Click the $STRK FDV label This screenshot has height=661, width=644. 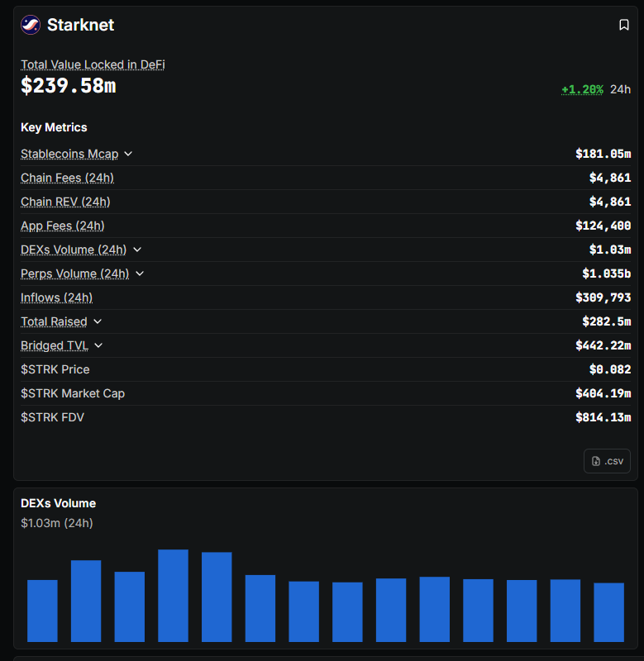(52, 418)
